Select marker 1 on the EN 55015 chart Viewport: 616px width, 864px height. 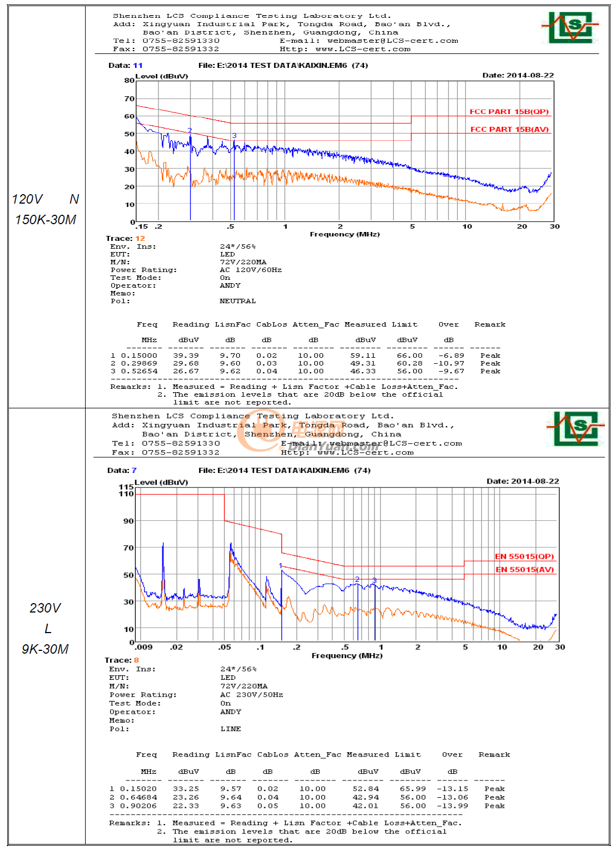[281, 566]
